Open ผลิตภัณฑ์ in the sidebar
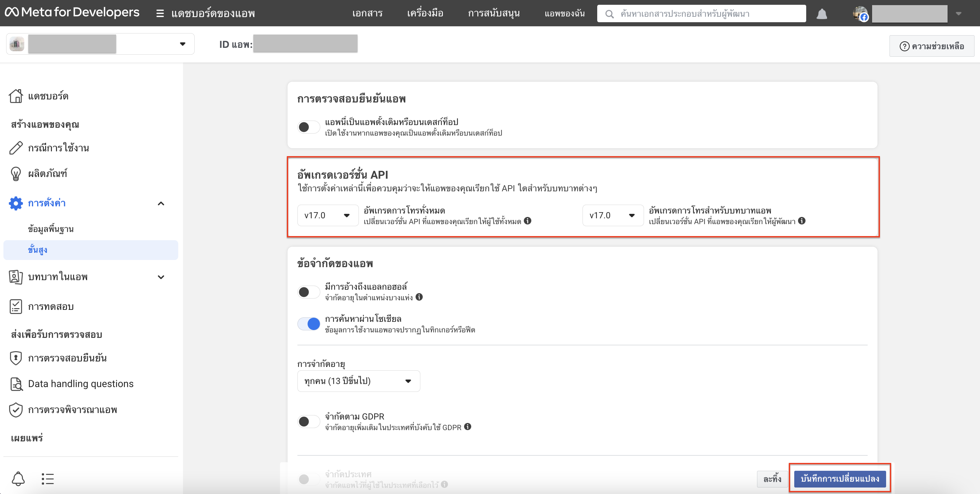Viewport: 980px width, 494px height. tap(47, 174)
